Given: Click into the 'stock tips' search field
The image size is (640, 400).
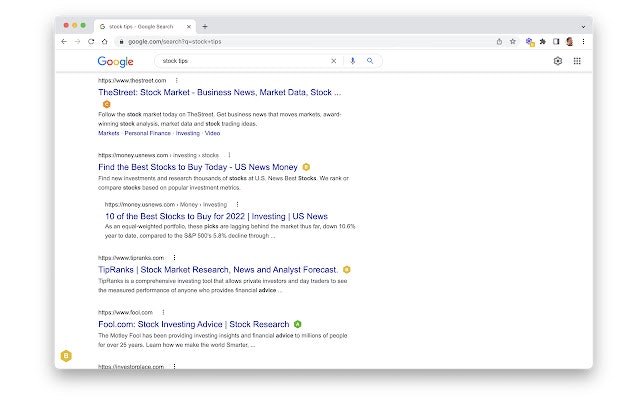Looking at the screenshot, I should click(243, 61).
